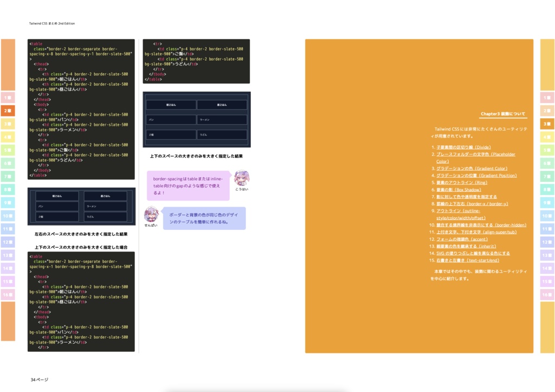Switch to the 16章 tab on the right
The height and width of the screenshot is (392, 555).
coord(547,295)
